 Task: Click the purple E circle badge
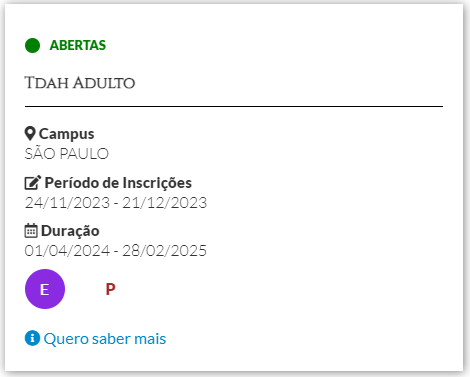(x=45, y=289)
